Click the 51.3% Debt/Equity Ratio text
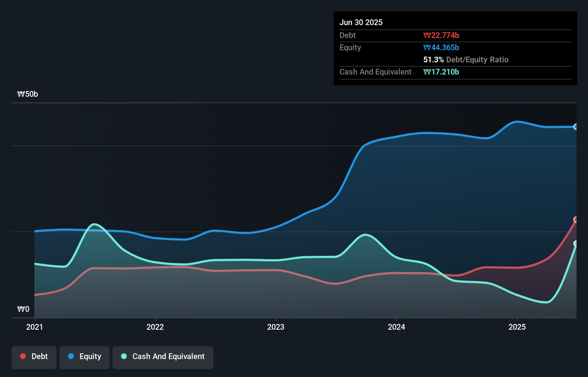Image resolution: width=588 pixels, height=377 pixels. [466, 60]
